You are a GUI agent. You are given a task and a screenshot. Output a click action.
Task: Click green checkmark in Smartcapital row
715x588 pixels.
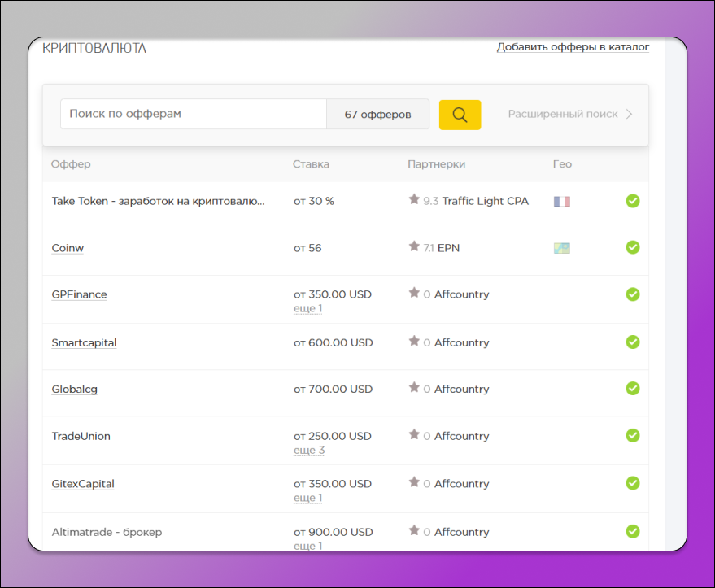point(632,342)
